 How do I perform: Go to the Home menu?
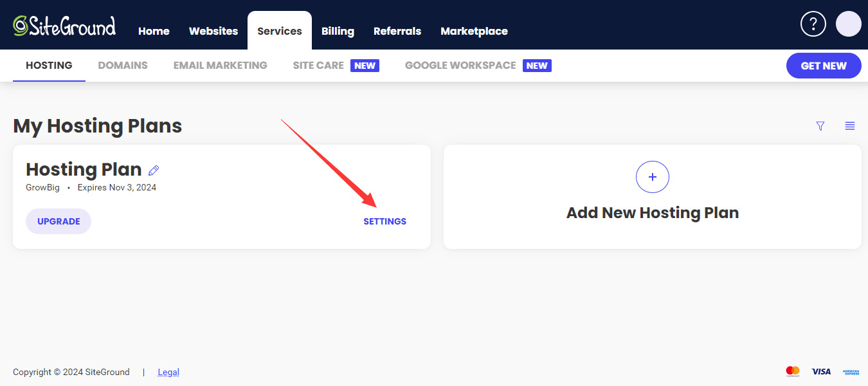pos(154,31)
